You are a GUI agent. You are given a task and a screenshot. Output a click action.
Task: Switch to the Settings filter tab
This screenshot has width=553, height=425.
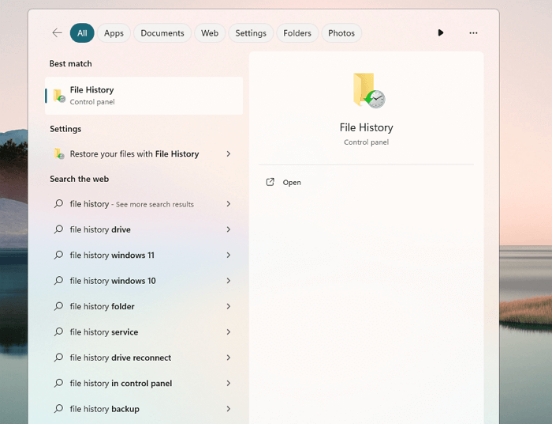coord(251,33)
